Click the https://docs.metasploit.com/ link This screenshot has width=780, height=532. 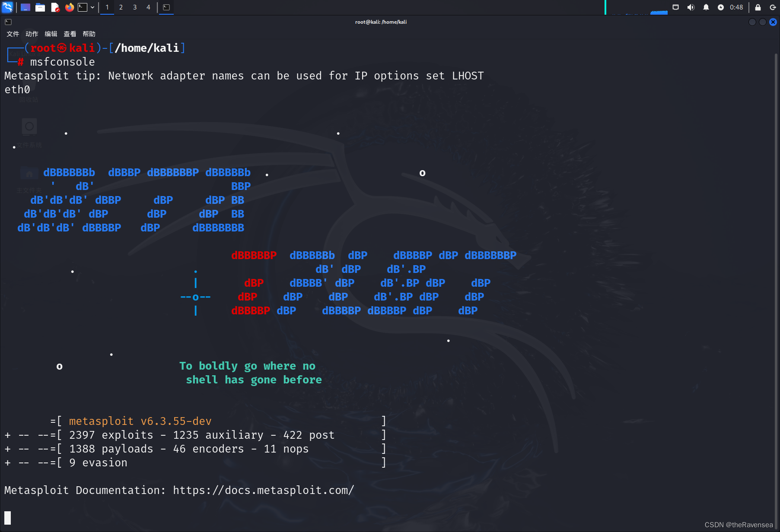click(264, 491)
